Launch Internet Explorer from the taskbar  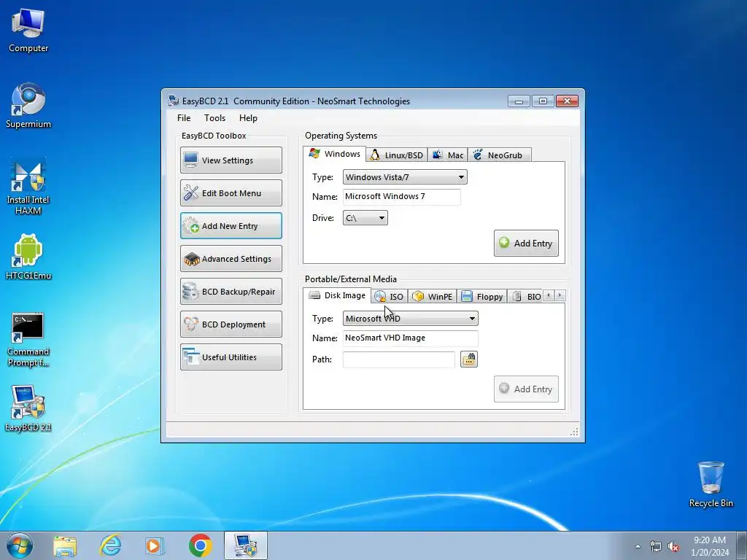(x=110, y=545)
